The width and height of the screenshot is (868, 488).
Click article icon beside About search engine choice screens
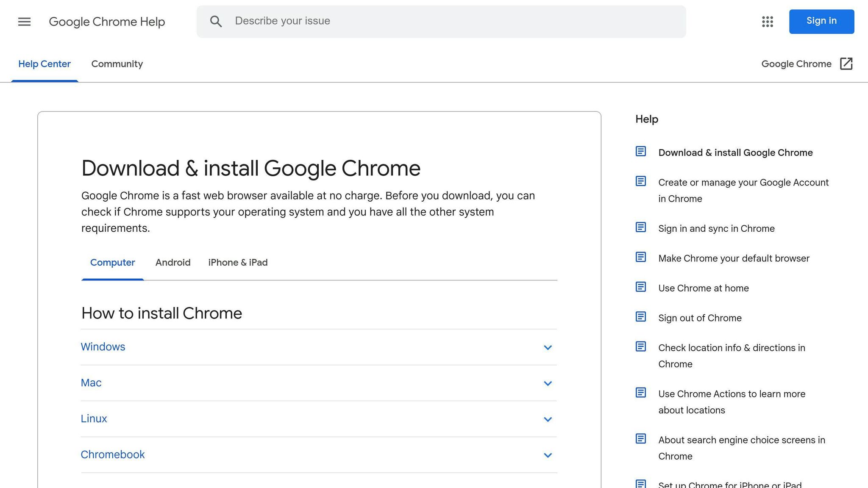[x=640, y=439]
